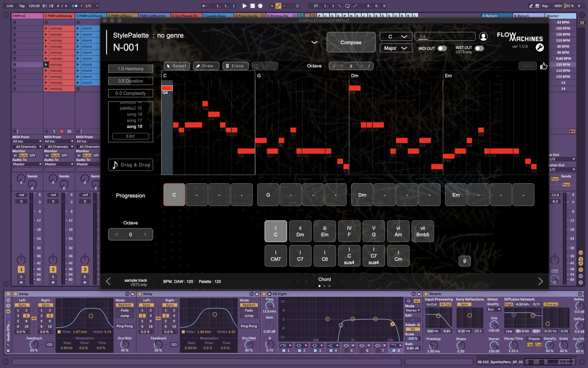Select the Draw pencil tool
This screenshot has width=588, height=368.
pos(206,66)
